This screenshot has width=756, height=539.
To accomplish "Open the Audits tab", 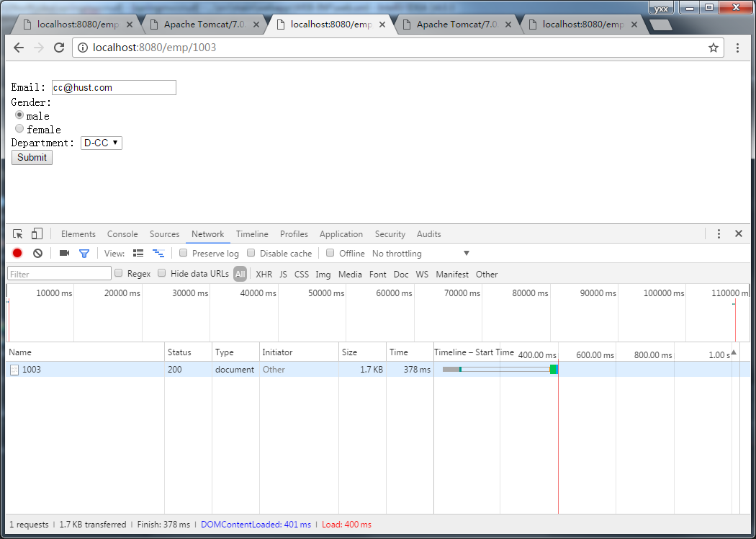I will 428,234.
